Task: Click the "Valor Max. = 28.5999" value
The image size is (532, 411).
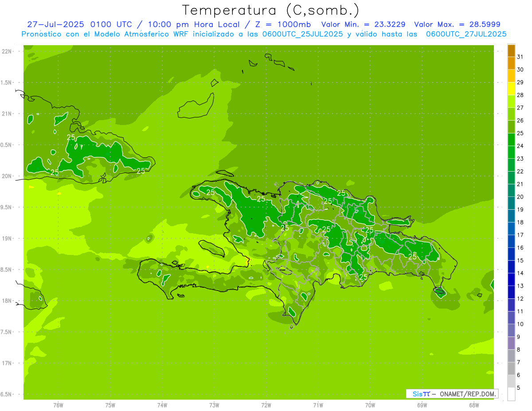Action: (457, 24)
